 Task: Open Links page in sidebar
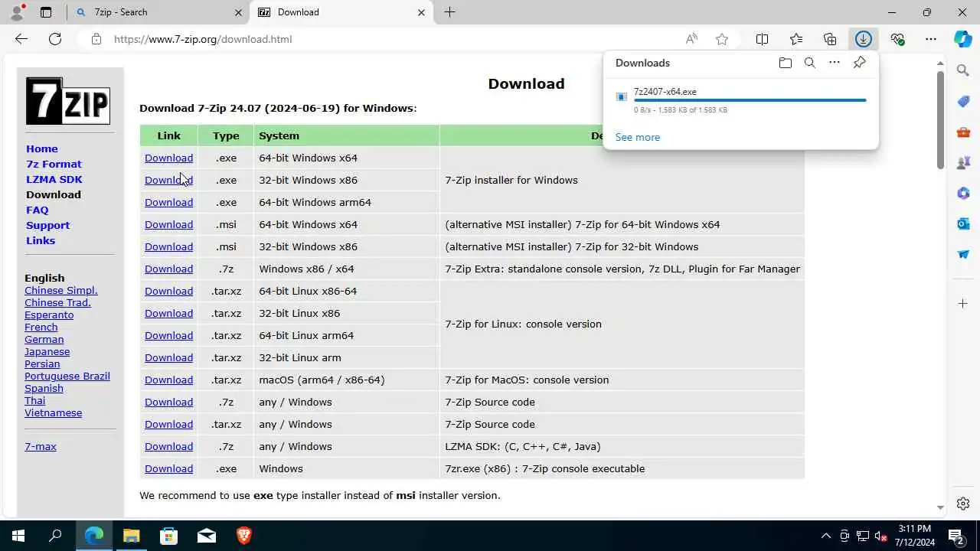pos(41,240)
